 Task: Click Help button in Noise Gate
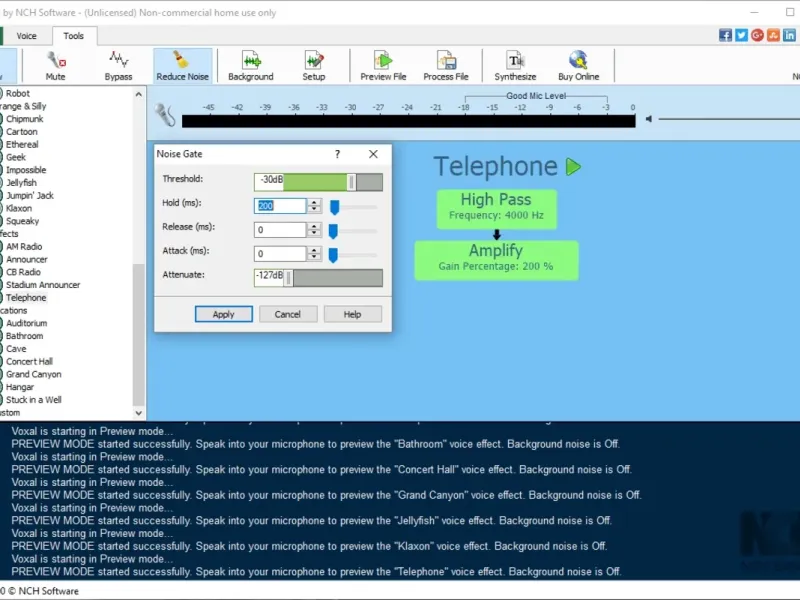(353, 314)
